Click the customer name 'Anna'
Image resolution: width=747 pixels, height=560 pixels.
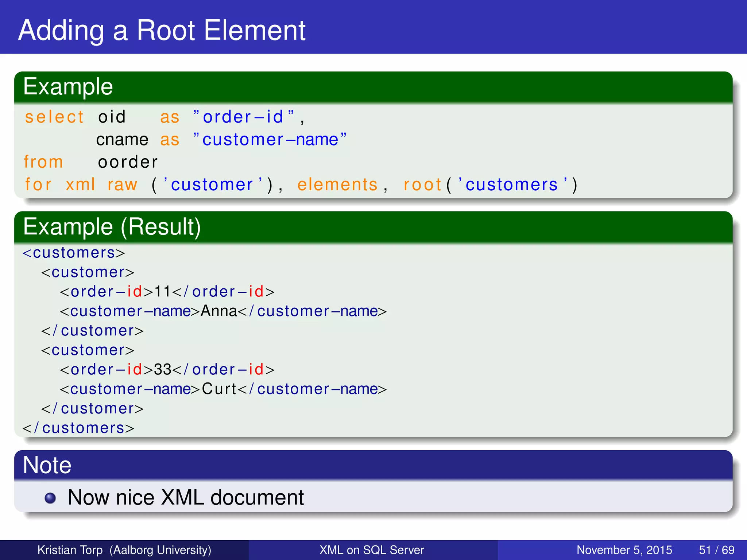[219, 311]
